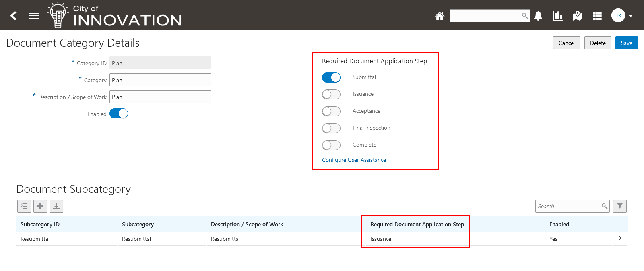
Task: Download the subcategory list
Action: click(56, 206)
